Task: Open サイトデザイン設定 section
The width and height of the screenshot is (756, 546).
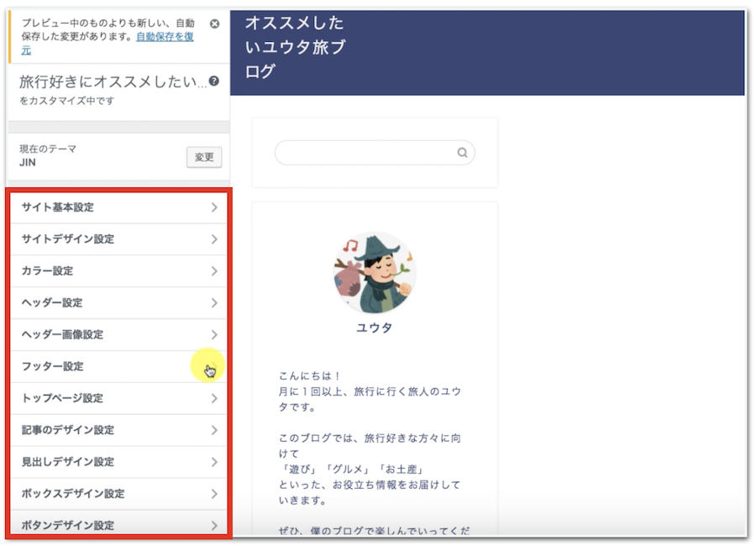Action: (x=118, y=239)
